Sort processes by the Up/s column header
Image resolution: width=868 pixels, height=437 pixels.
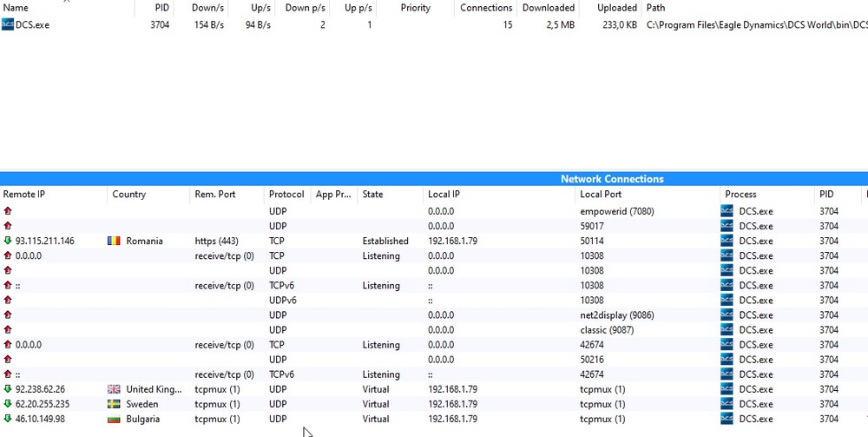click(260, 8)
